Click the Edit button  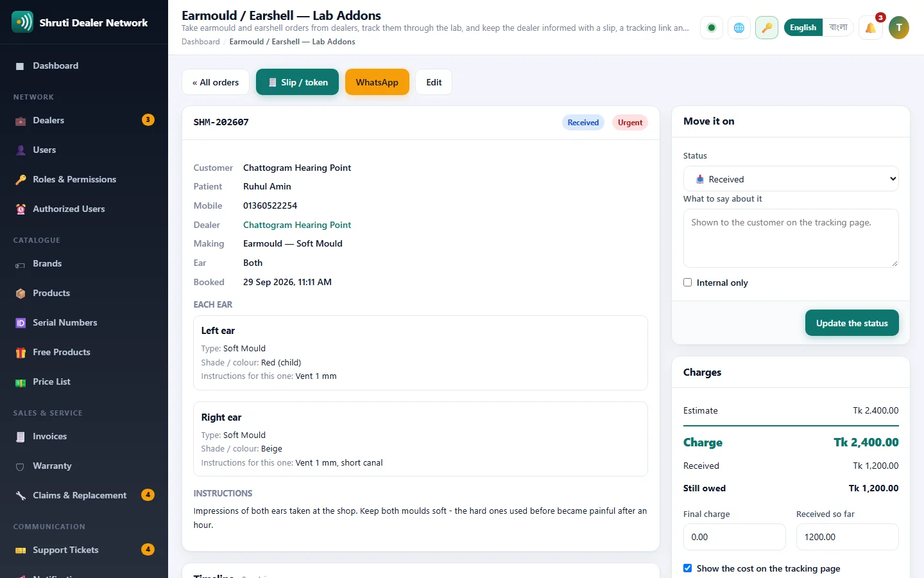434,82
